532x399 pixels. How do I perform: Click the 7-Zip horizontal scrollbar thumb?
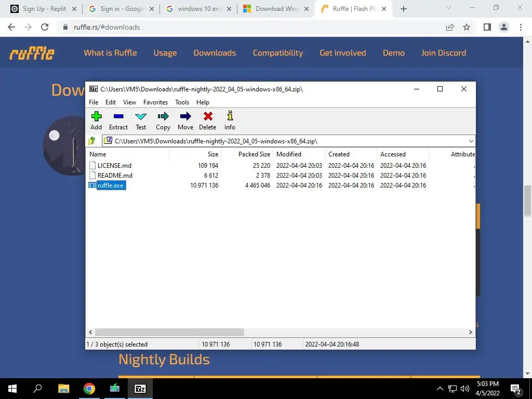pyautogui.click(x=169, y=332)
